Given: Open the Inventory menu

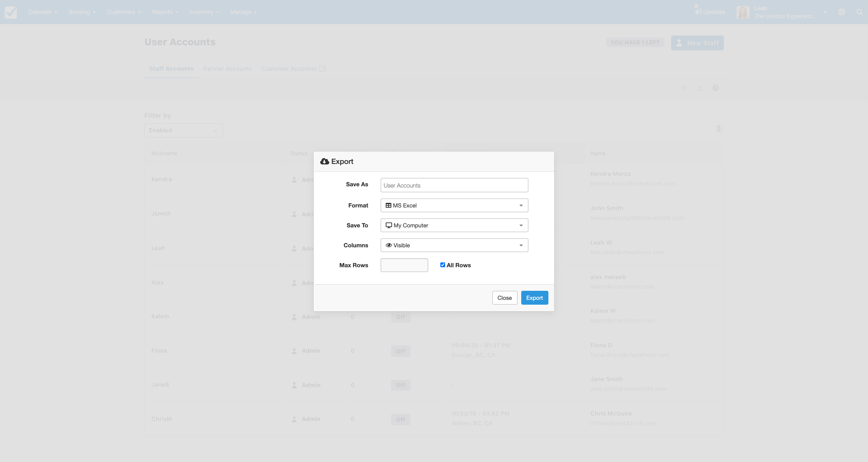Looking at the screenshot, I should [204, 12].
